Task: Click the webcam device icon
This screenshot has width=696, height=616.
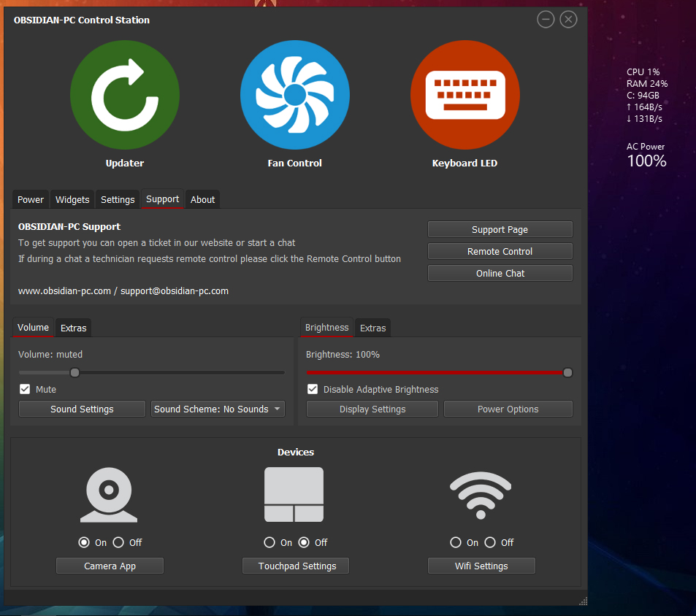Action: point(109,495)
